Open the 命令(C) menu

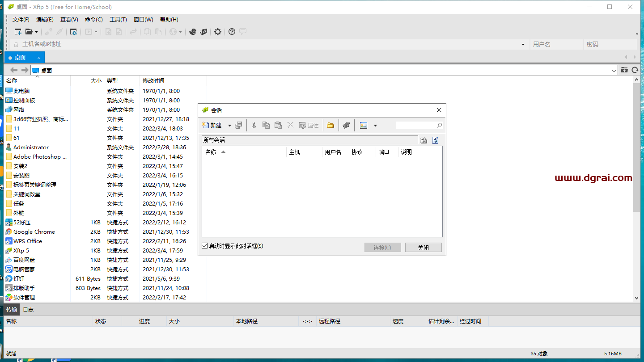point(94,20)
